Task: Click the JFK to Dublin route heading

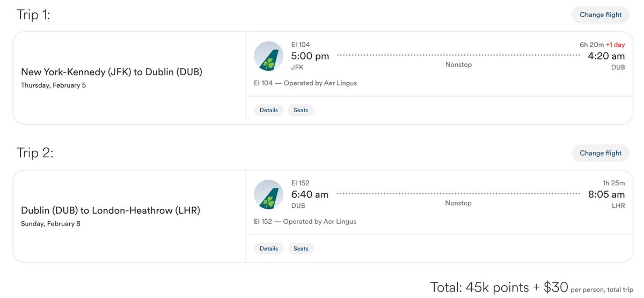Action: 112,72
